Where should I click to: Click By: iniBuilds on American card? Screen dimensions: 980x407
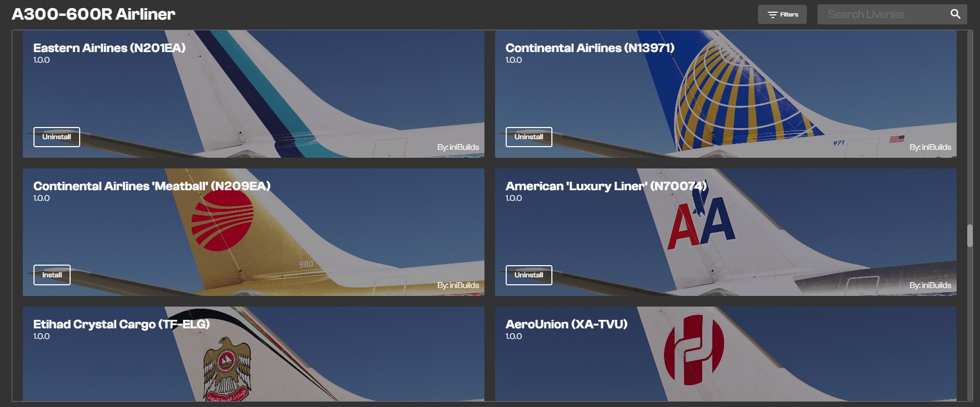coord(930,285)
